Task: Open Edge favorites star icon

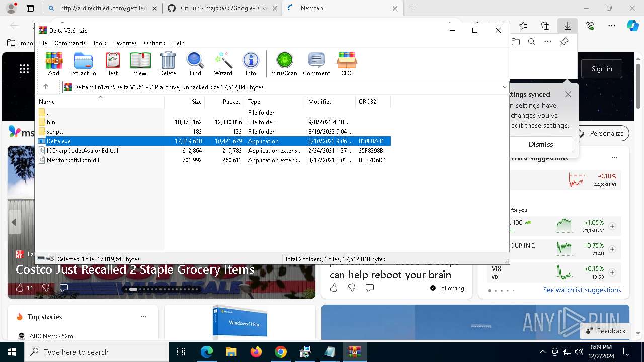Action: (523, 26)
